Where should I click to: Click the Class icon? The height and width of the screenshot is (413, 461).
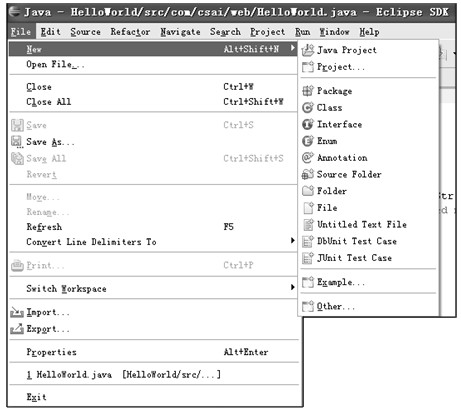(308, 108)
